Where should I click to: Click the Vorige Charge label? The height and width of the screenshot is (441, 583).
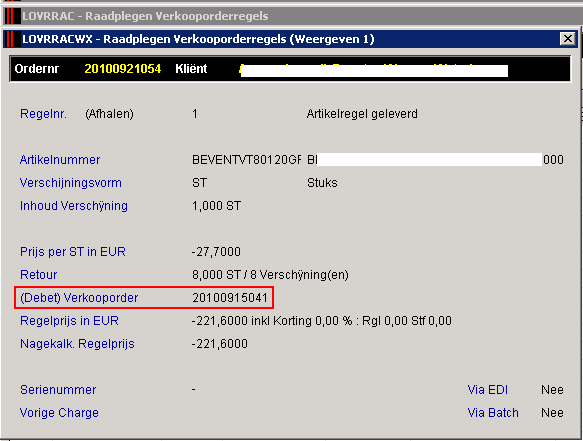coord(59,413)
